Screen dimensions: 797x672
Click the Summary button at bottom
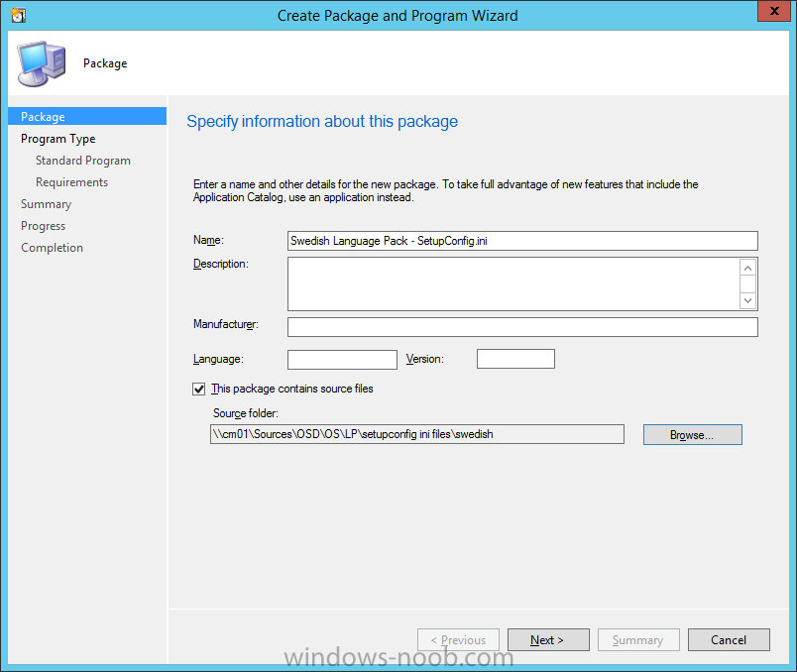pyautogui.click(x=638, y=640)
